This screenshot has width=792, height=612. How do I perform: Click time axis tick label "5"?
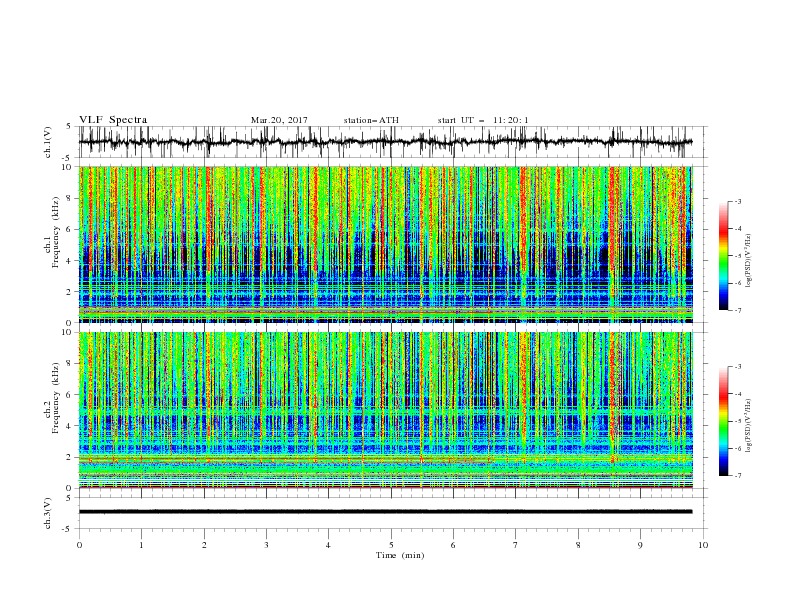(x=391, y=545)
